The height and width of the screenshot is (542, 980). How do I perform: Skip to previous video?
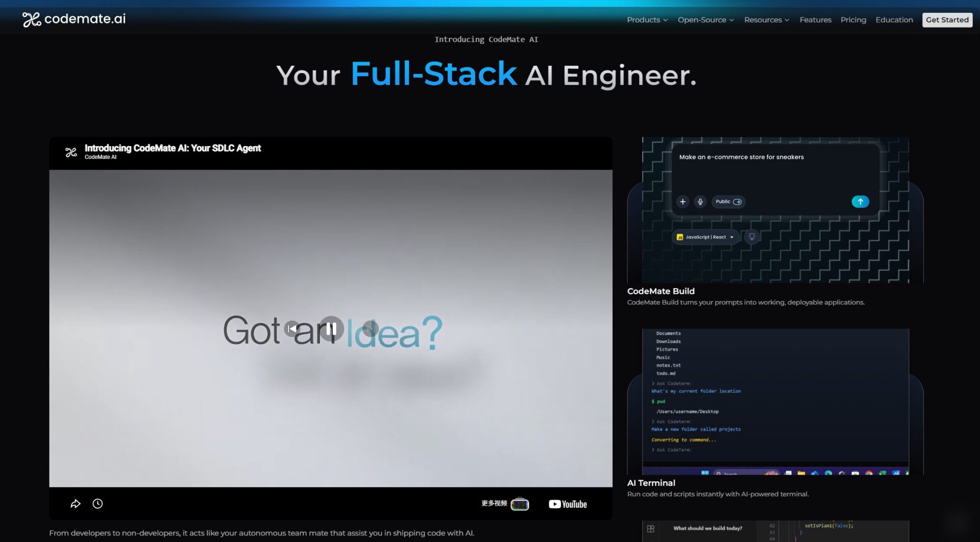coord(292,329)
